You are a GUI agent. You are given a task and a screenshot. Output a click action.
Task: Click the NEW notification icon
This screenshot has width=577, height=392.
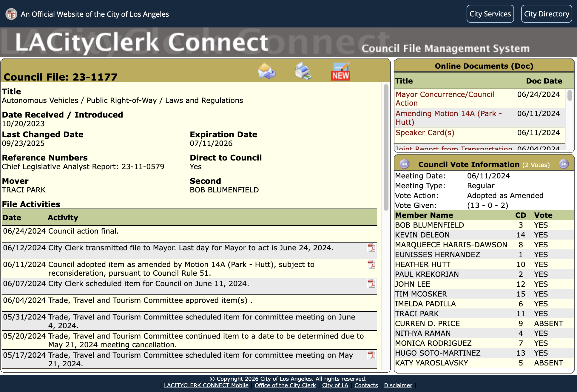click(x=340, y=71)
